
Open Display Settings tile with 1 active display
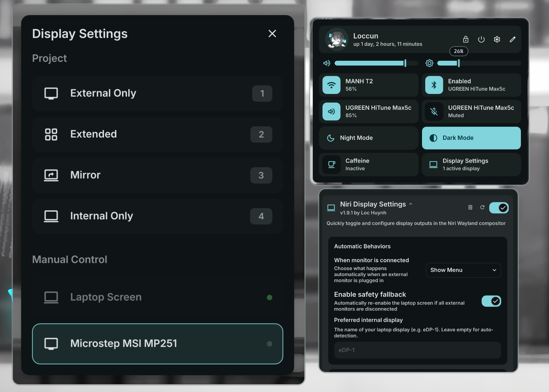[471, 164]
